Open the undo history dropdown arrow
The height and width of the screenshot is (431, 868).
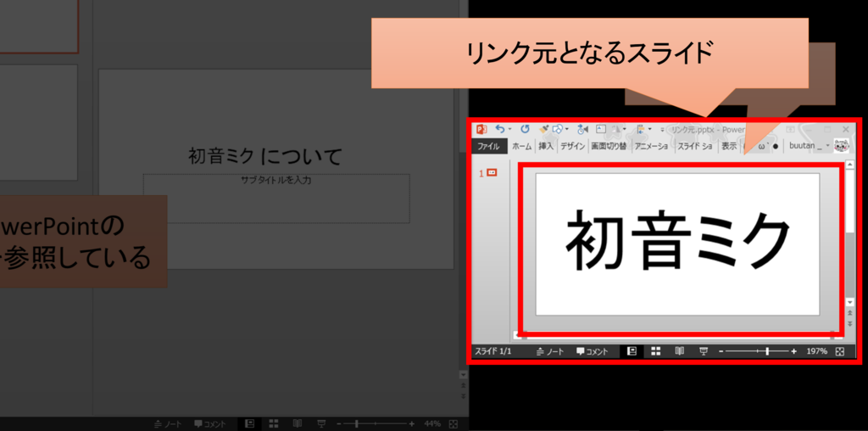pos(509,130)
